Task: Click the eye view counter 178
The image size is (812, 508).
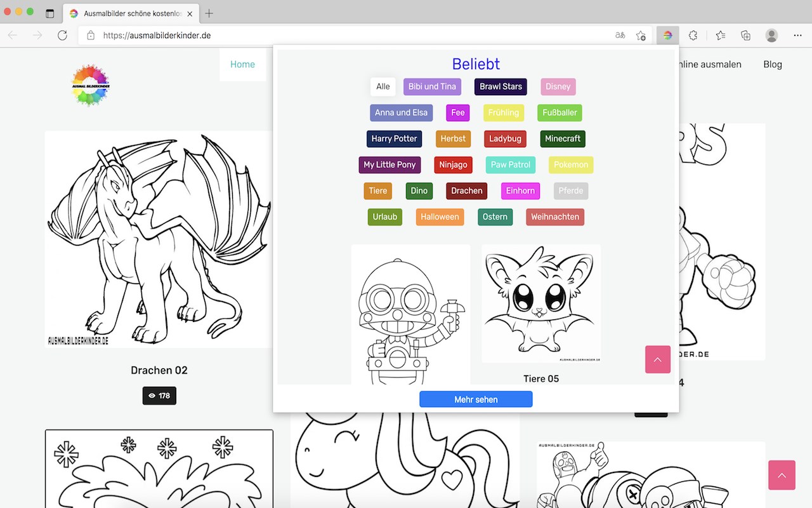Action: point(159,396)
